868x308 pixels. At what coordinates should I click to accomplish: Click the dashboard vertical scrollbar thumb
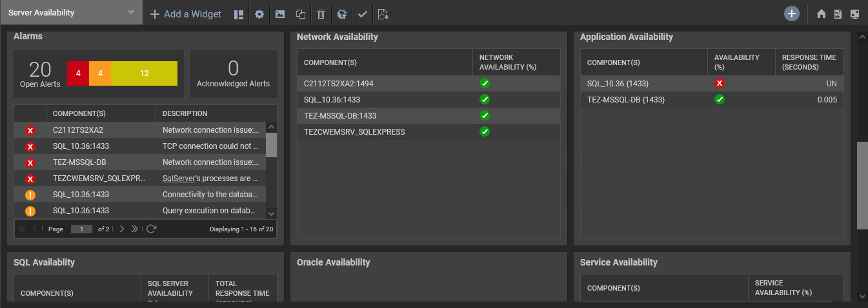(x=862, y=185)
